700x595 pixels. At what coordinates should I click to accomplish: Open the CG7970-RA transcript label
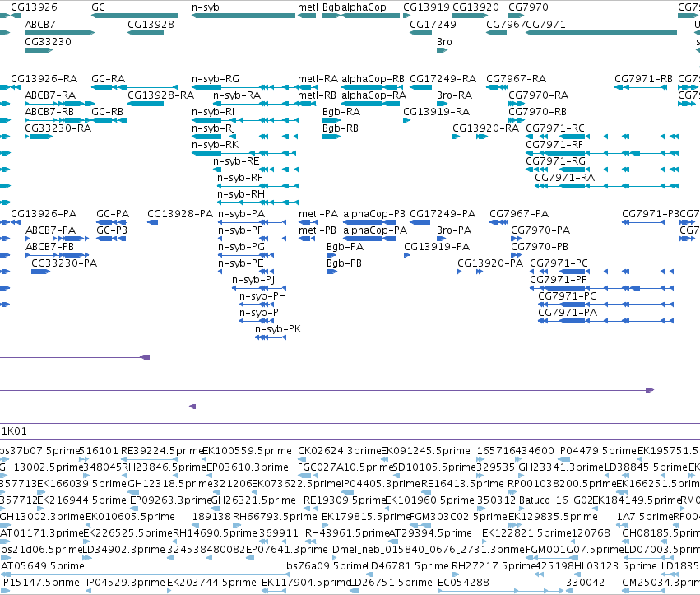[x=539, y=95]
